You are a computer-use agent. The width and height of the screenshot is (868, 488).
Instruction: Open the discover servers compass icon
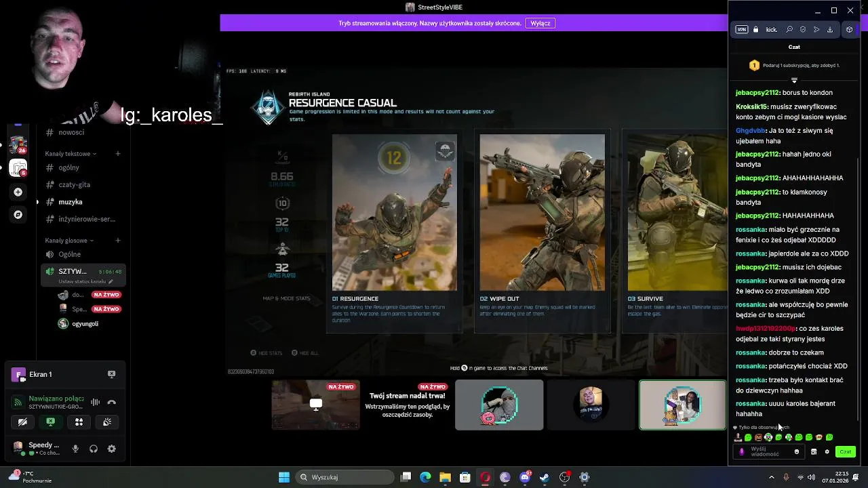18,214
